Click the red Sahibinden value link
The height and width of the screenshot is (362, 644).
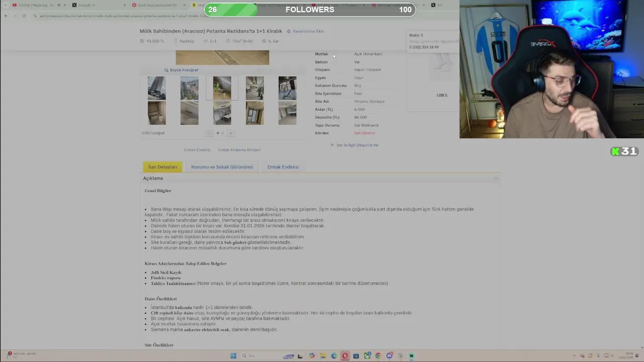coord(364,133)
